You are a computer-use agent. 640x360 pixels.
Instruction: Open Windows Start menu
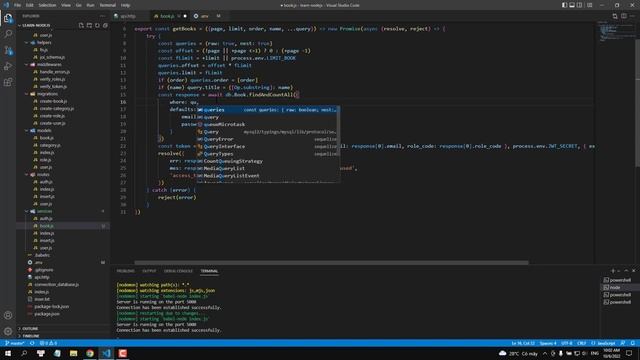[8, 353]
